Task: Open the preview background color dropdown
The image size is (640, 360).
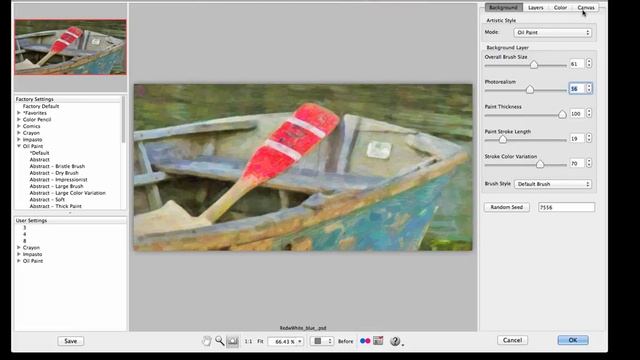Action: [x=322, y=341]
